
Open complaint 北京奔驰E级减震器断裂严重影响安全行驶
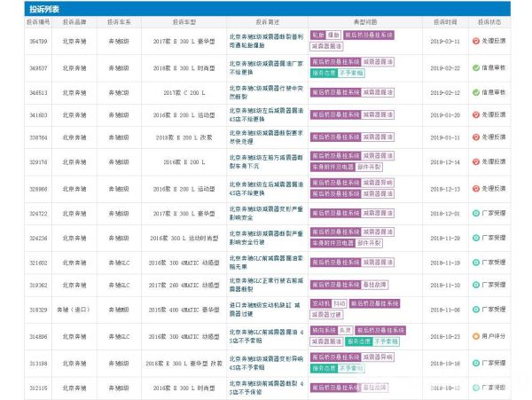[x=266, y=238]
